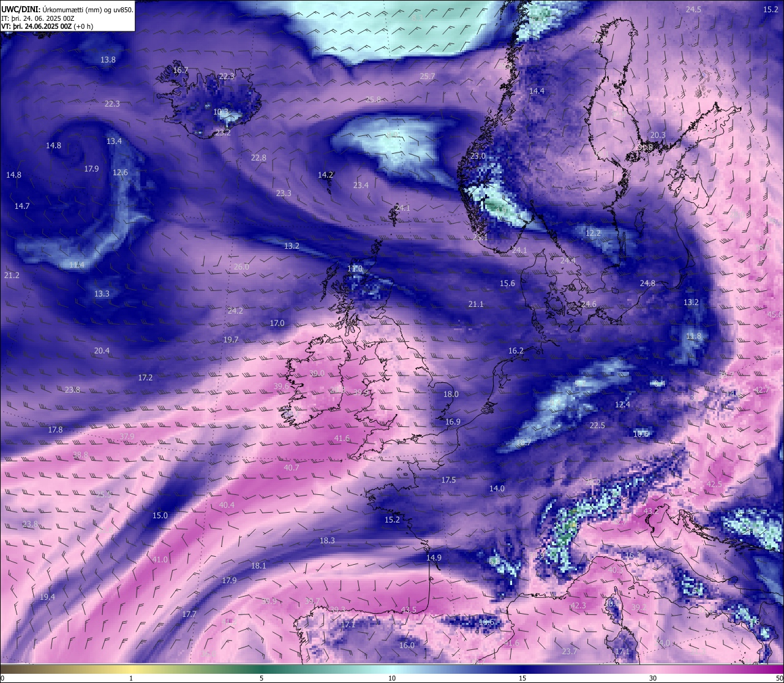Click the 16.0 value over Spain
This screenshot has width=784, height=683.
point(407,645)
